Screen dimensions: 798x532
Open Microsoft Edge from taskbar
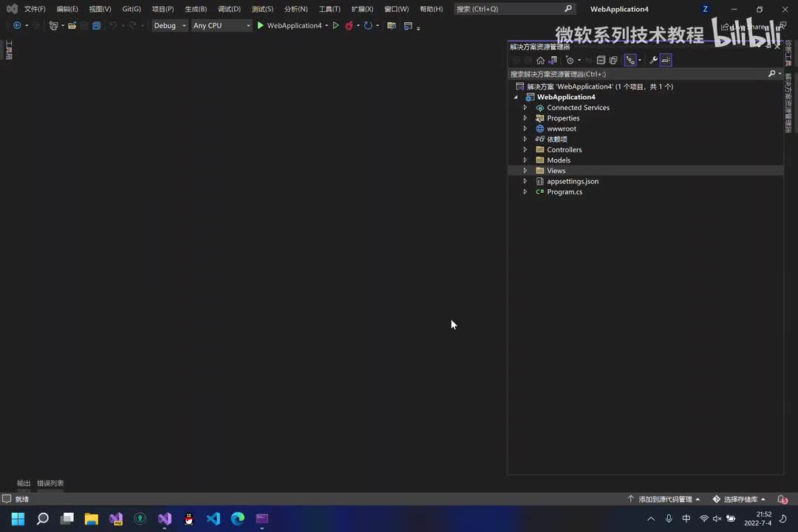(238, 519)
